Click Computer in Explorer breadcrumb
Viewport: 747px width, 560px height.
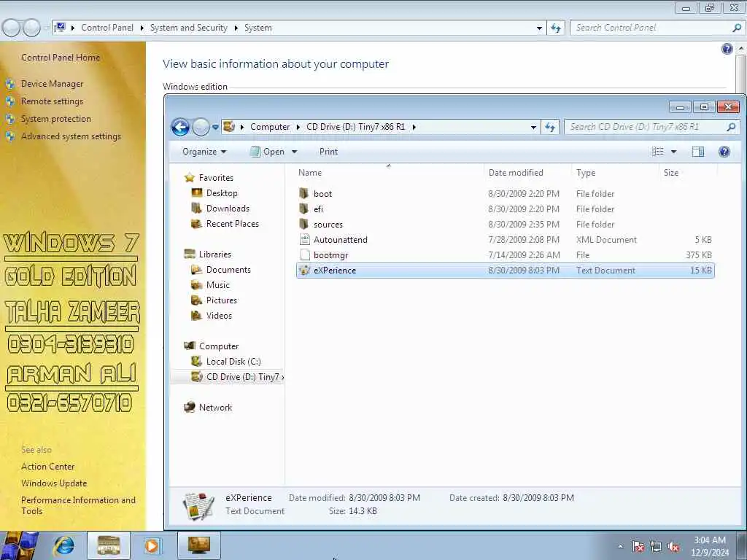click(270, 127)
